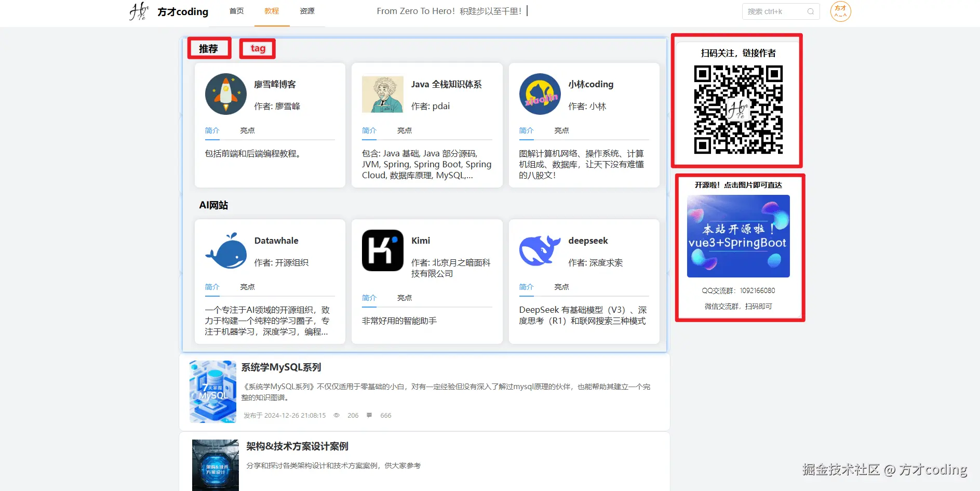Image resolution: width=980 pixels, height=491 pixels.
Task: Click the 微信交流群, 扫码即可 text
Action: click(738, 306)
